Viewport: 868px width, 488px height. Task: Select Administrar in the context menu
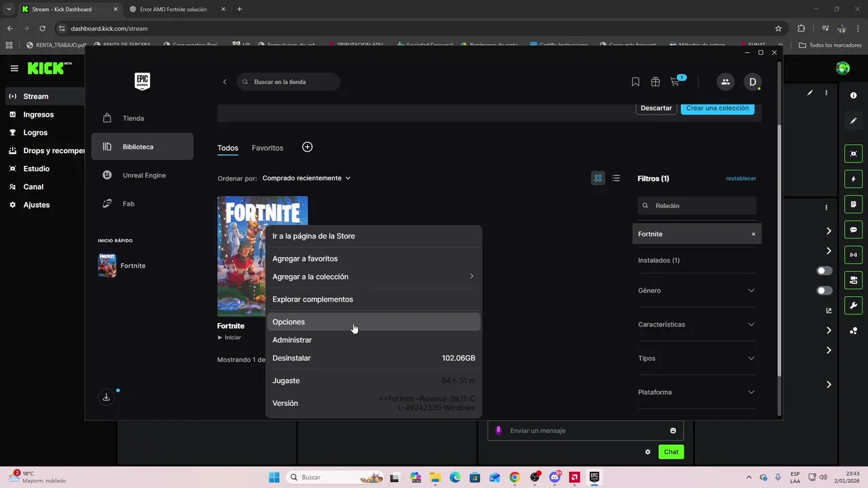point(374,340)
